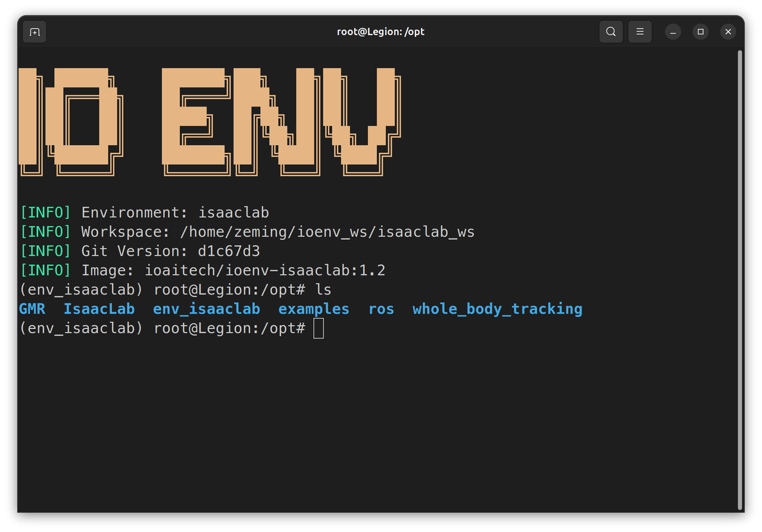Click the env_isaaclab directory in ls output
Image resolution: width=762 pixels, height=532 pixels.
tap(206, 309)
